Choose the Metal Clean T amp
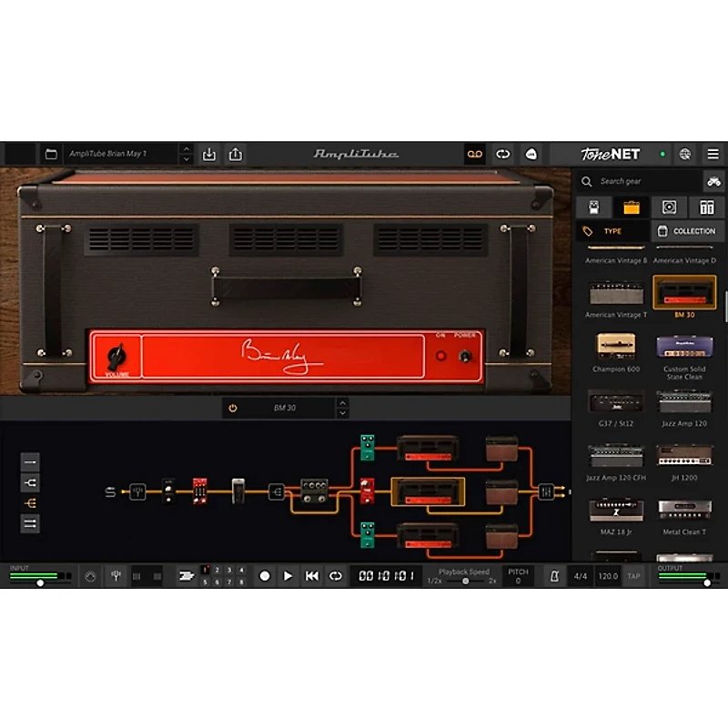This screenshot has height=728, width=728. tap(684, 510)
